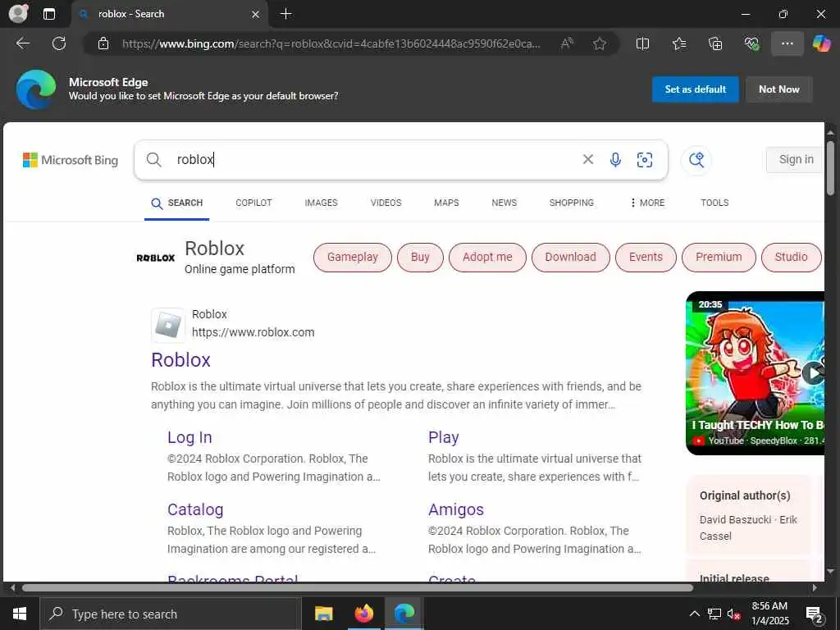840x630 pixels.
Task: Click the muted volume tray icon
Action: (x=734, y=614)
